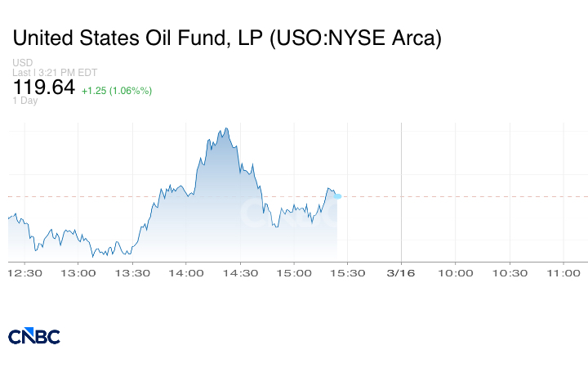The width and height of the screenshot is (588, 368).
Task: Click the 15:30 time axis label
Action: click(x=349, y=272)
